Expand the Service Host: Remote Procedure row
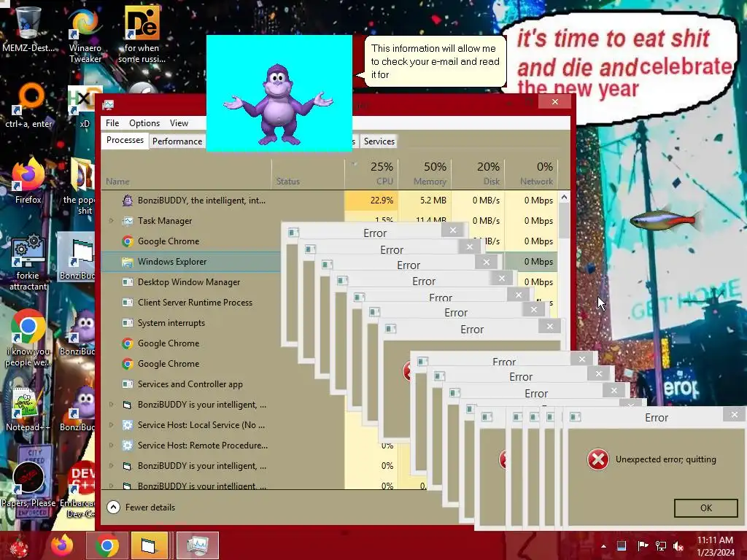Viewport: 747px width, 560px height. [x=112, y=446]
